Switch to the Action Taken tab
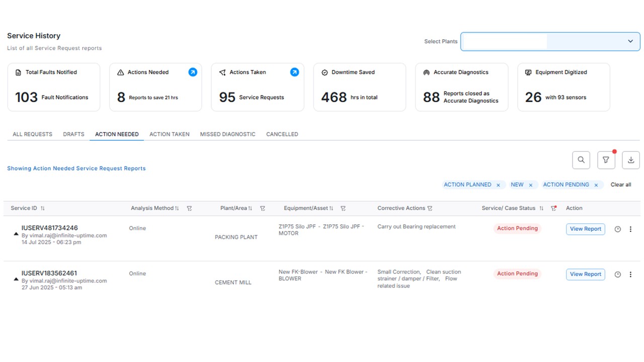Screen dimensions: 644x362 [169, 134]
